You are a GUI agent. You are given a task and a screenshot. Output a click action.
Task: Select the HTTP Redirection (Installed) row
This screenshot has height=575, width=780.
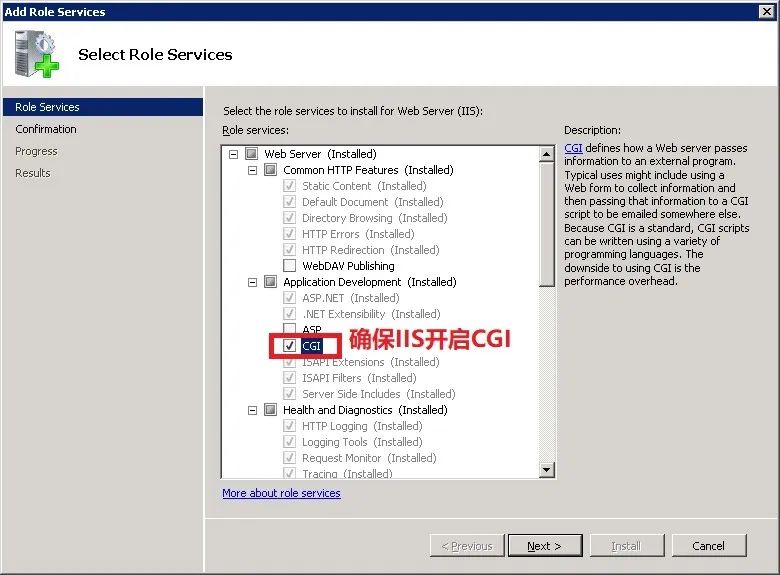[371, 250]
